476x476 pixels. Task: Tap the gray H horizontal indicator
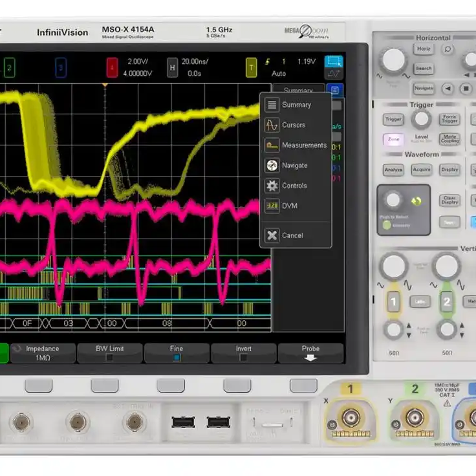coord(172,67)
